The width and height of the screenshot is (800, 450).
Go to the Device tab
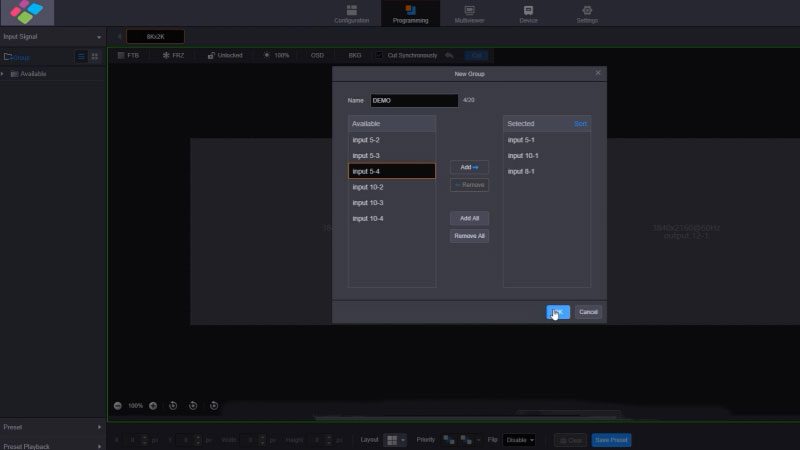(528, 14)
